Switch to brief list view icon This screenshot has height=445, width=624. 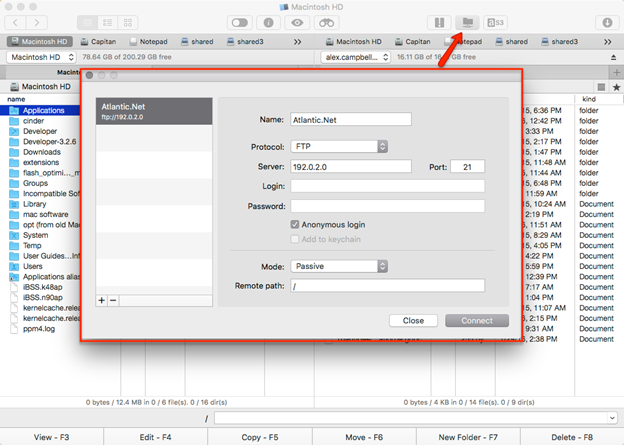(107, 23)
